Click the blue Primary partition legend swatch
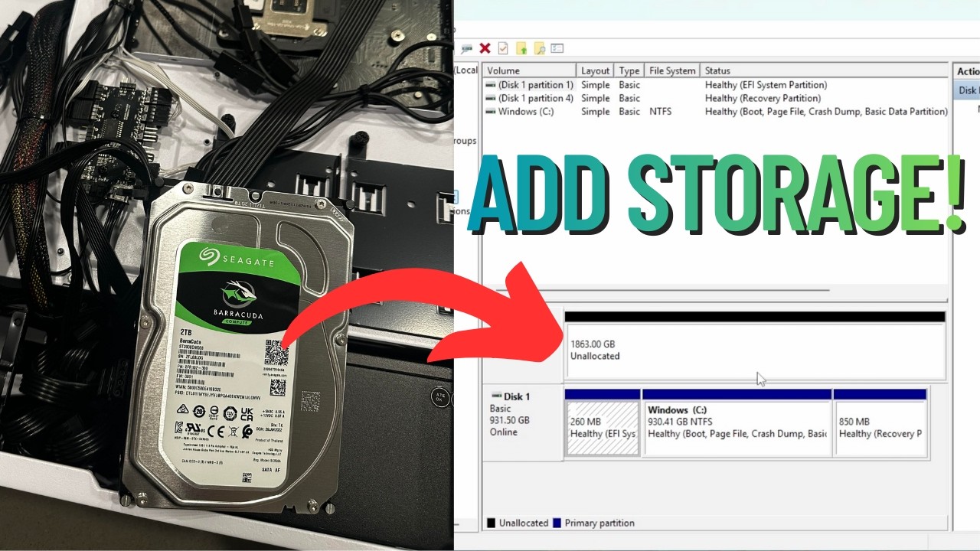The image size is (980, 551). 557,523
